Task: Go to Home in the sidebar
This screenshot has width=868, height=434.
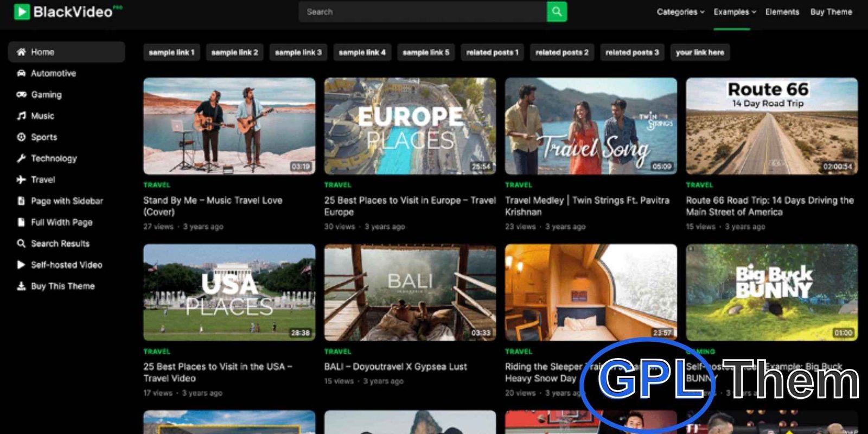Action: [42, 52]
